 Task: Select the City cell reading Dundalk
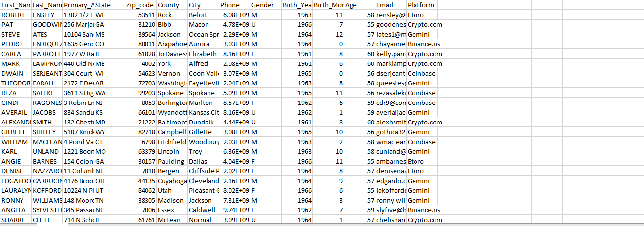click(203, 122)
